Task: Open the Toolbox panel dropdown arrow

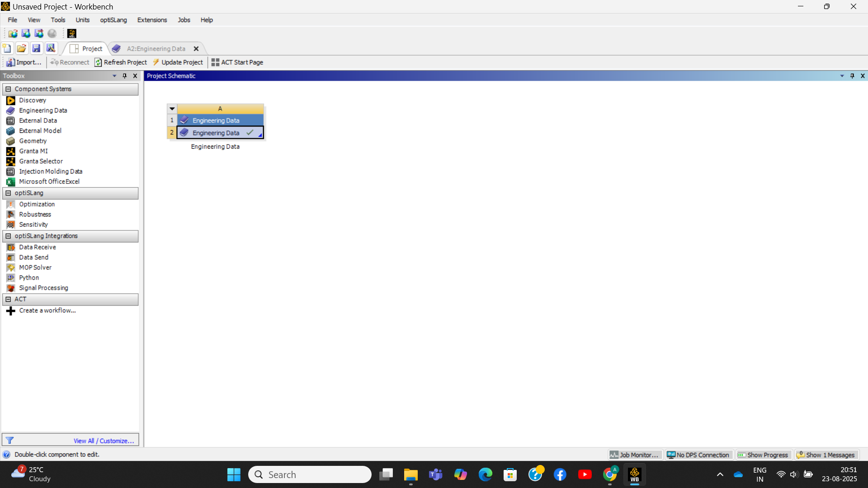Action: (114, 76)
